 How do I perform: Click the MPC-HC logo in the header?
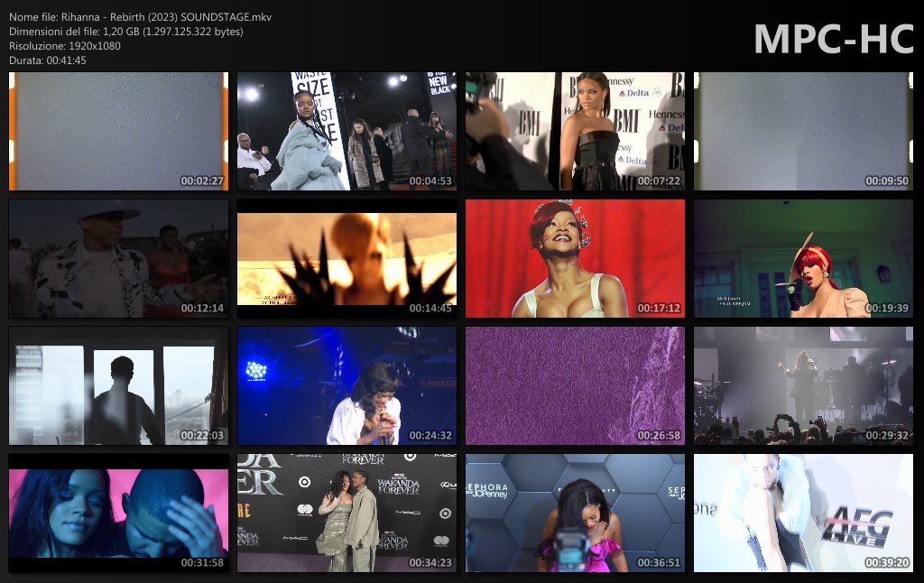833,38
